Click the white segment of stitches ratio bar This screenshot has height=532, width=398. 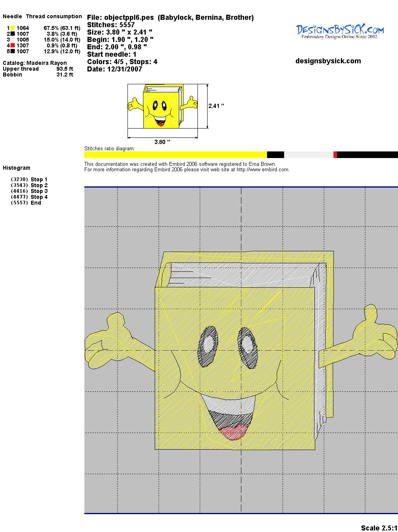click(x=308, y=155)
